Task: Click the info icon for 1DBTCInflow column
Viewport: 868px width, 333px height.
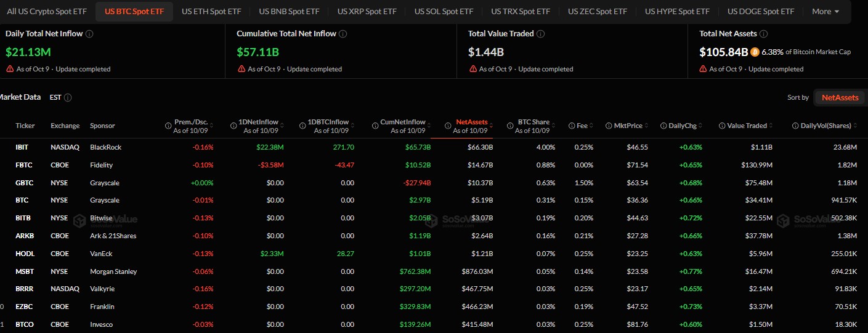Action: [x=302, y=126]
